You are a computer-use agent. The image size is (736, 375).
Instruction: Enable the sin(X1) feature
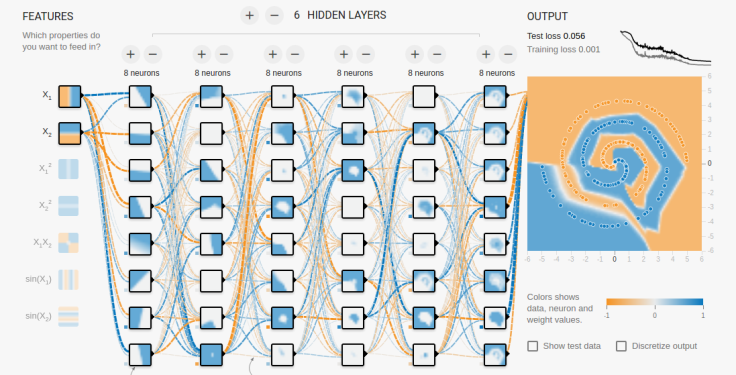click(69, 280)
